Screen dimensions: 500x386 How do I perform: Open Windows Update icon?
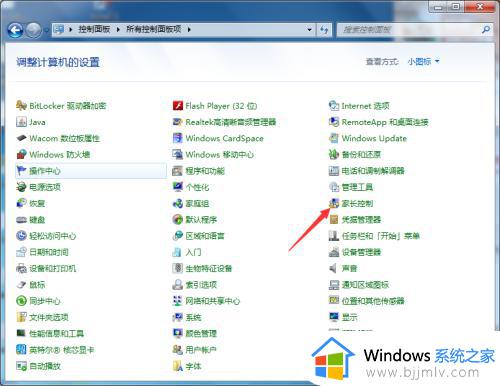pos(334,138)
